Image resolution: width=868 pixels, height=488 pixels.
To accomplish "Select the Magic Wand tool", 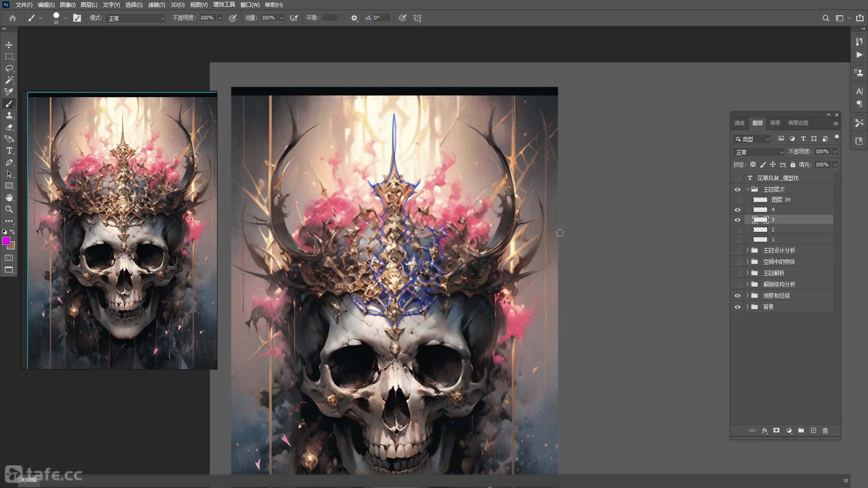I will click(9, 80).
